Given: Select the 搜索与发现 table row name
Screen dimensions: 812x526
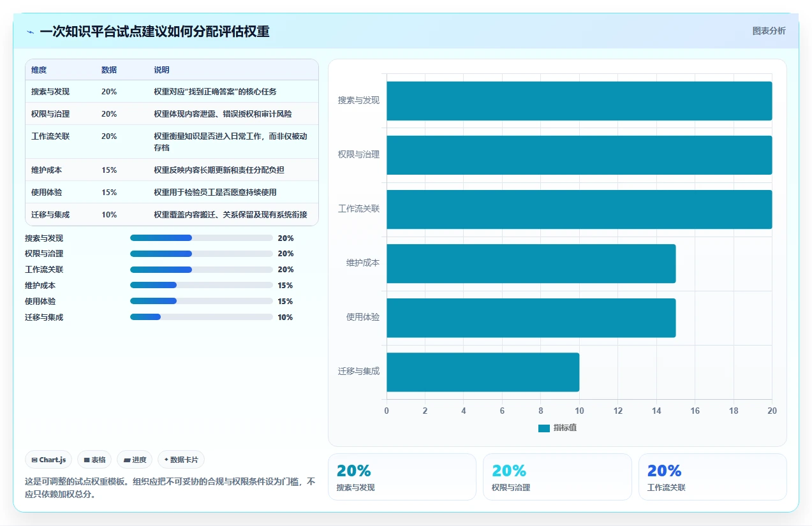Looking at the screenshot, I should point(50,92).
